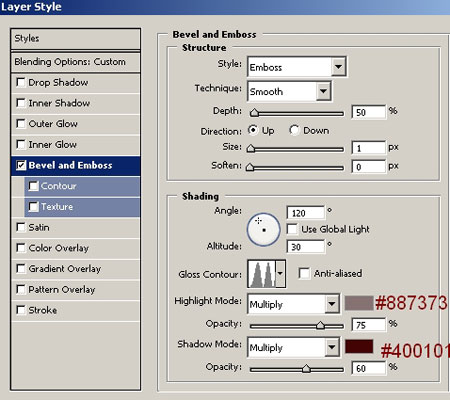Tick the Inner Shadow checkbox
This screenshot has height=400, width=450.
tap(21, 103)
